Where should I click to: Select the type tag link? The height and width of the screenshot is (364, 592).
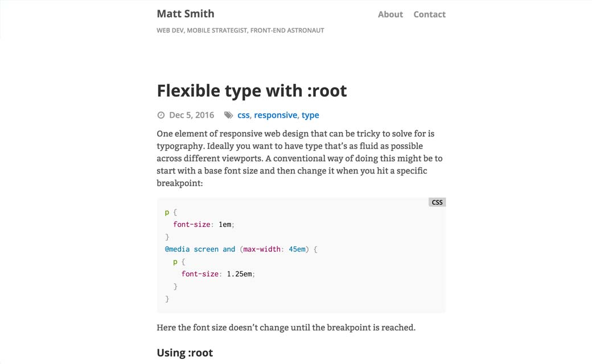pyautogui.click(x=310, y=115)
